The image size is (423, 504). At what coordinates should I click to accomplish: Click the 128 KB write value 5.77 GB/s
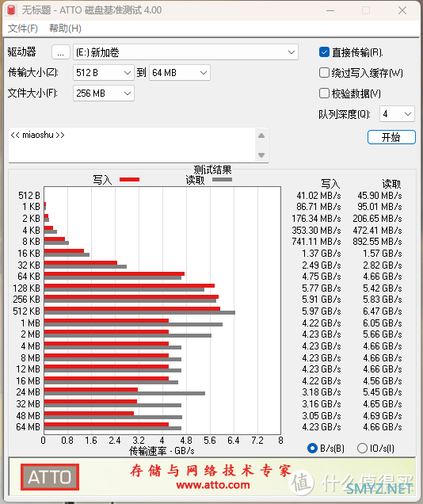[322, 288]
